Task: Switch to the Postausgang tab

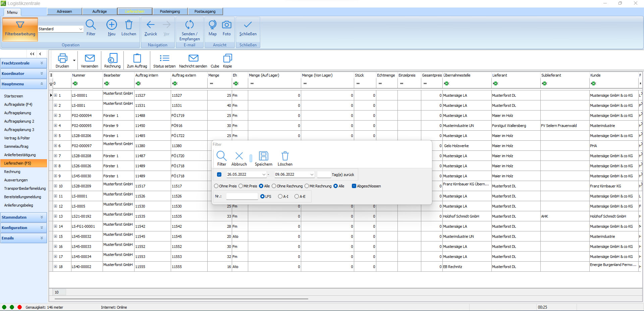Action: (205, 11)
